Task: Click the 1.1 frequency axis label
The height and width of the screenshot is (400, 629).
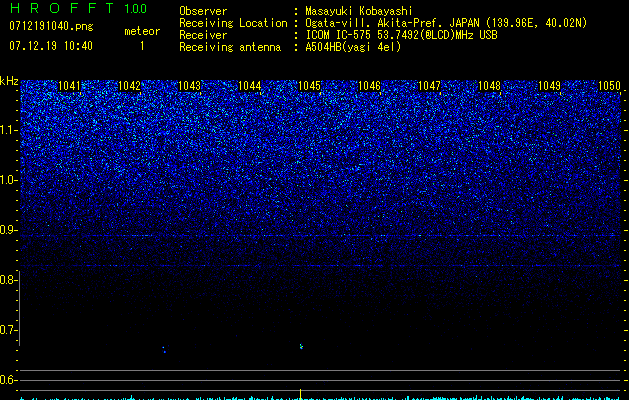Action: click(8, 130)
